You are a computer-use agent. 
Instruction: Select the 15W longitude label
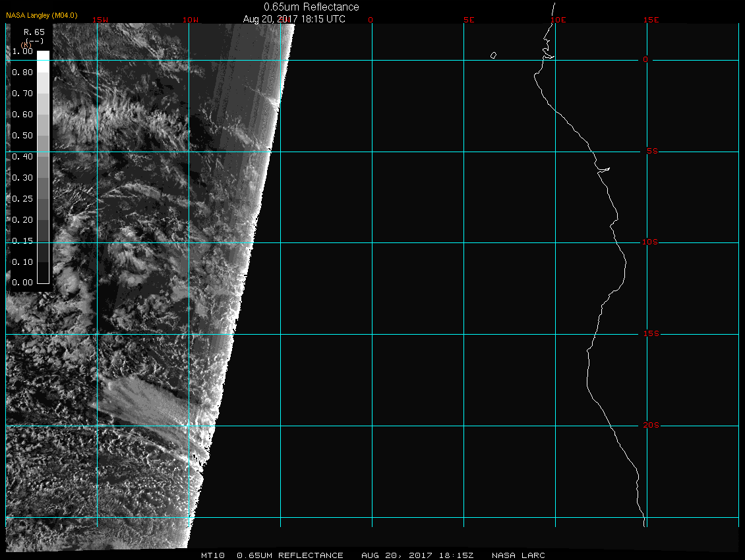point(100,20)
